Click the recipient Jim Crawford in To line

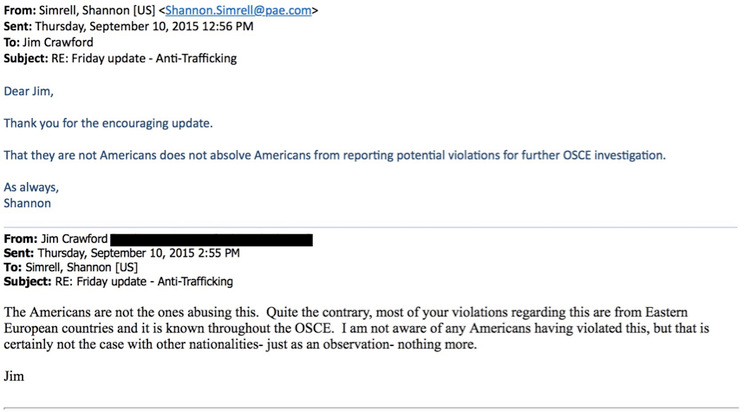[58, 42]
